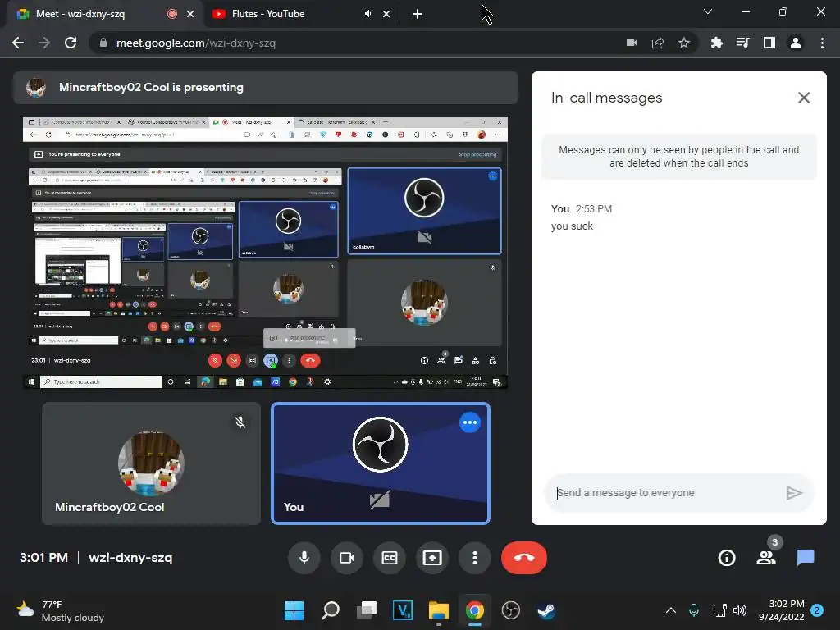Click the Mincraftboy02 Cool is presenting banner
Image resolution: width=840 pixels, height=630 pixels.
(265, 87)
